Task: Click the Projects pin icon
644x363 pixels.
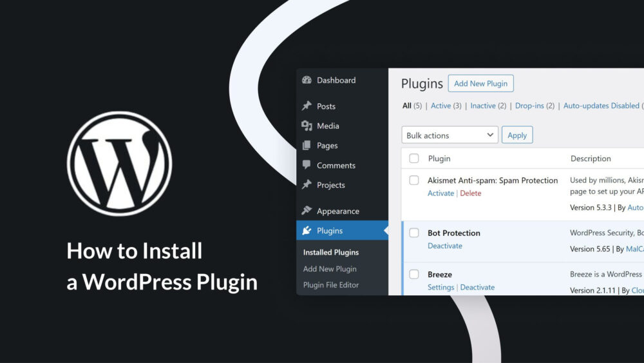Action: pyautogui.click(x=307, y=184)
